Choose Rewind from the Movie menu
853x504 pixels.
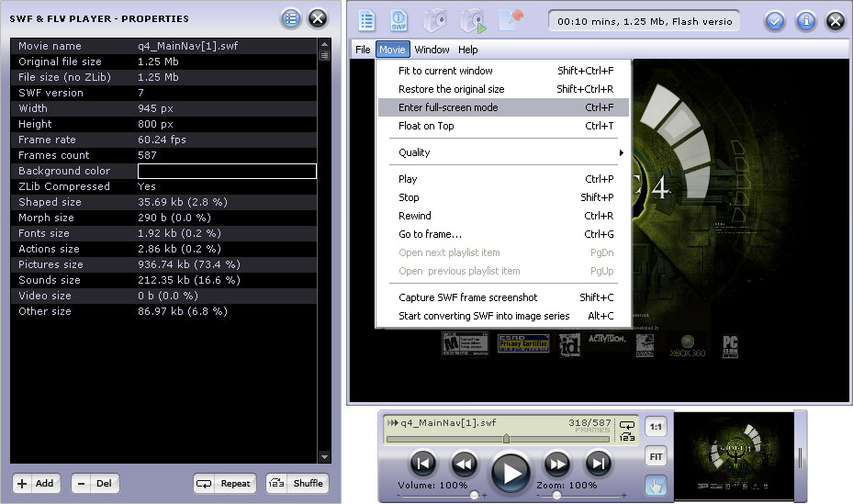pos(503,216)
